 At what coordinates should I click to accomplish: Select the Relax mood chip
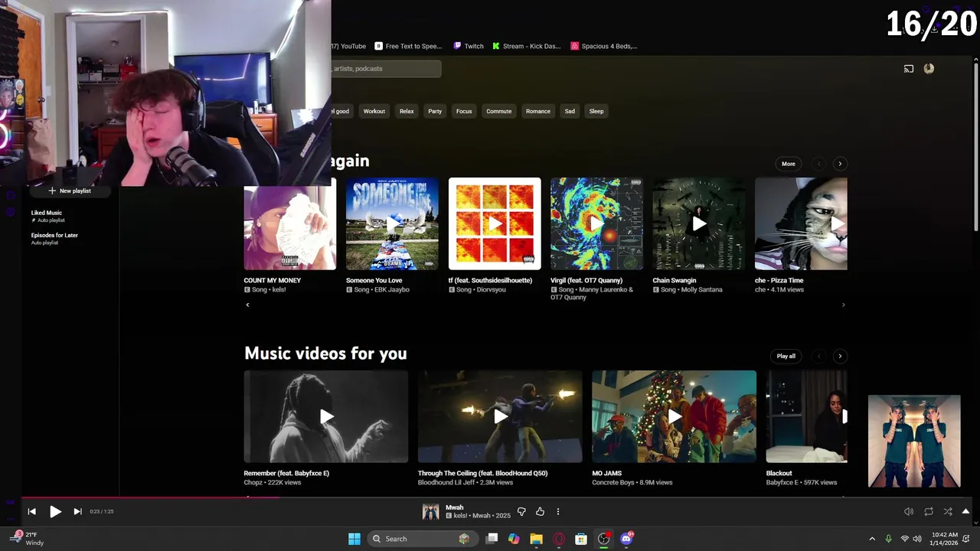pos(407,111)
